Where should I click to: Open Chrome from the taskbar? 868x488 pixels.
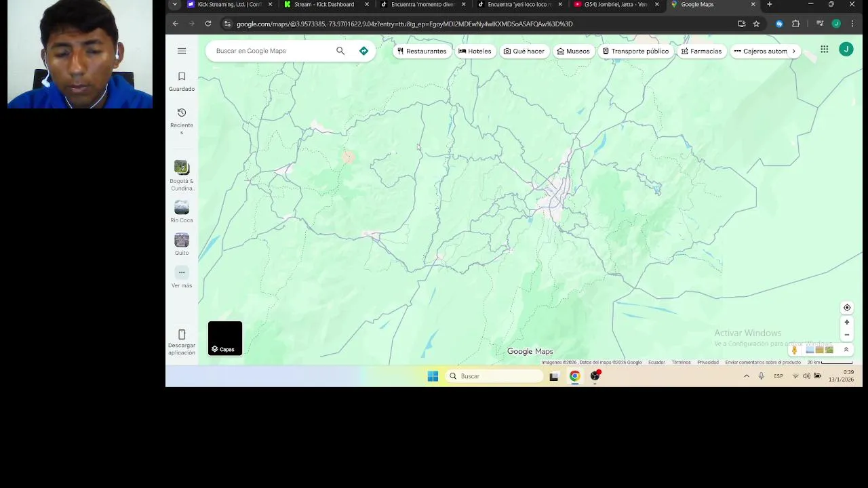point(574,376)
